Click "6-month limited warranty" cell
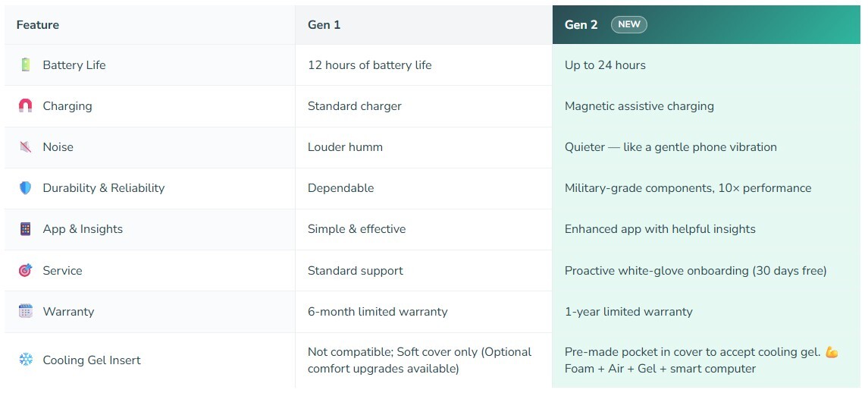The height and width of the screenshot is (393, 868). coord(378,312)
